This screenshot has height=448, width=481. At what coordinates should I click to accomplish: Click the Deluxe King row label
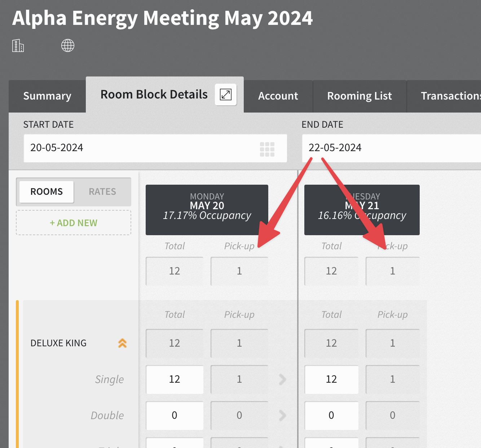[58, 343]
